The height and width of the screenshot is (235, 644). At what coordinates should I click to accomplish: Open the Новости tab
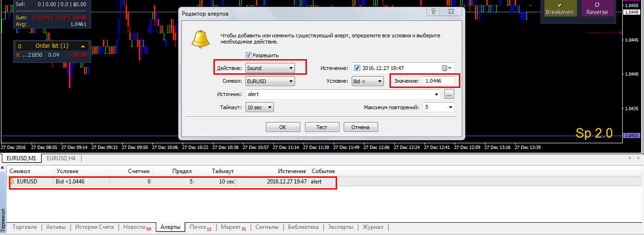[x=137, y=227]
